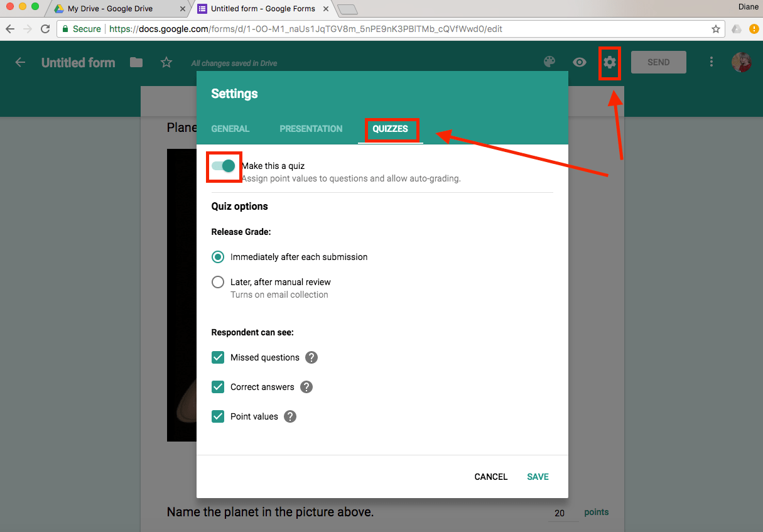The width and height of the screenshot is (763, 532).
Task: Click the Secure site info label
Action: (82, 29)
